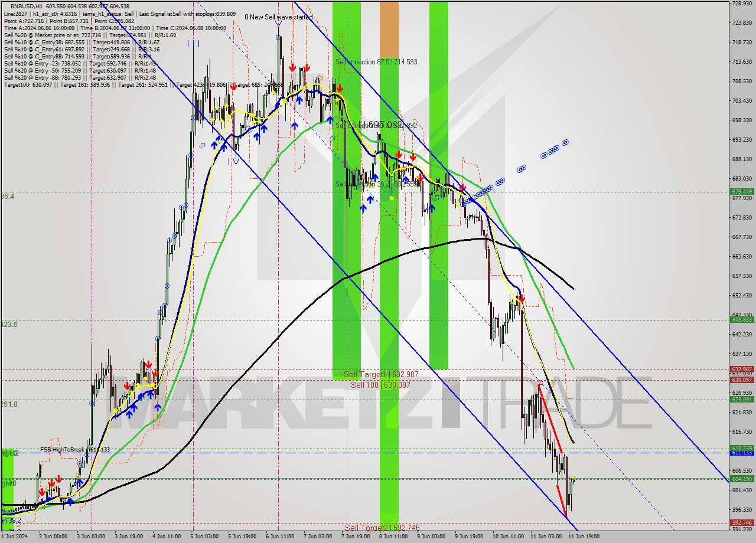This screenshot has height=543, width=756.
Task: Click the '10 Jun 11:00' time axis label
Action: pyautogui.click(x=509, y=537)
